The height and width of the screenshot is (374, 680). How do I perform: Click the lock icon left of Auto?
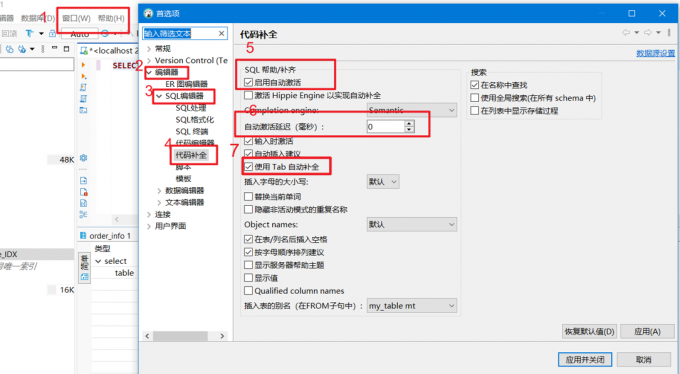click(52, 33)
